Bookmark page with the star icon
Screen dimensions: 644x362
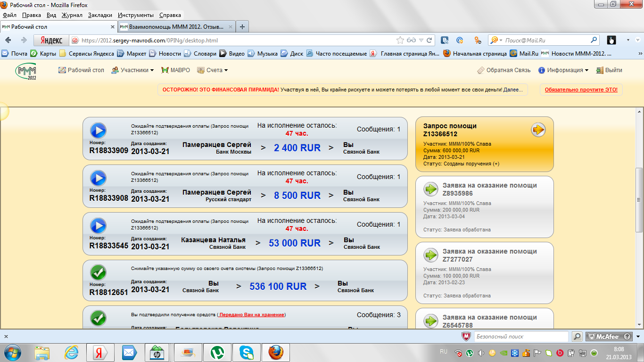pos(400,41)
